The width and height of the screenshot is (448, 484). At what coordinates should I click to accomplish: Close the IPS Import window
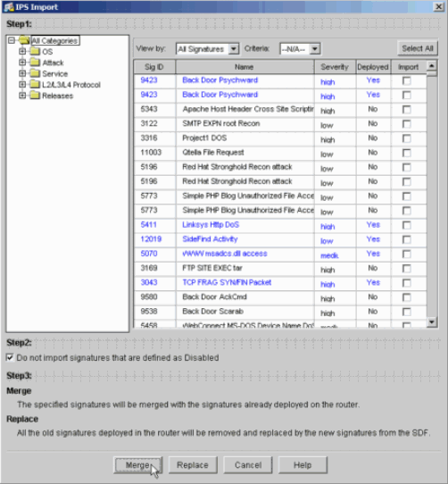coord(438,7)
